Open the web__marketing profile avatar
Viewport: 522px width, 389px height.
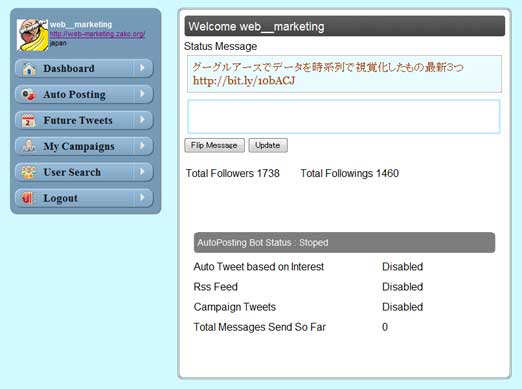[32, 35]
